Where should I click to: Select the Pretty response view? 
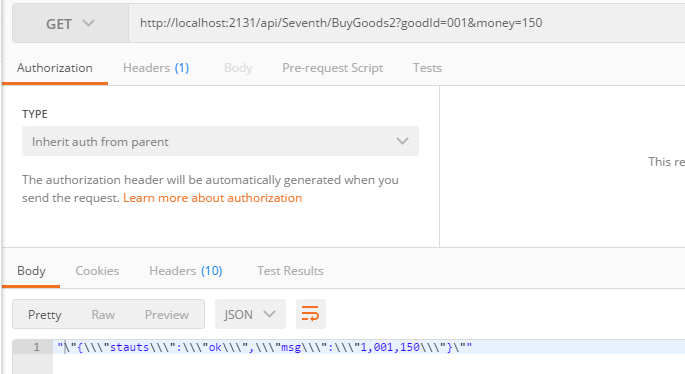point(45,315)
